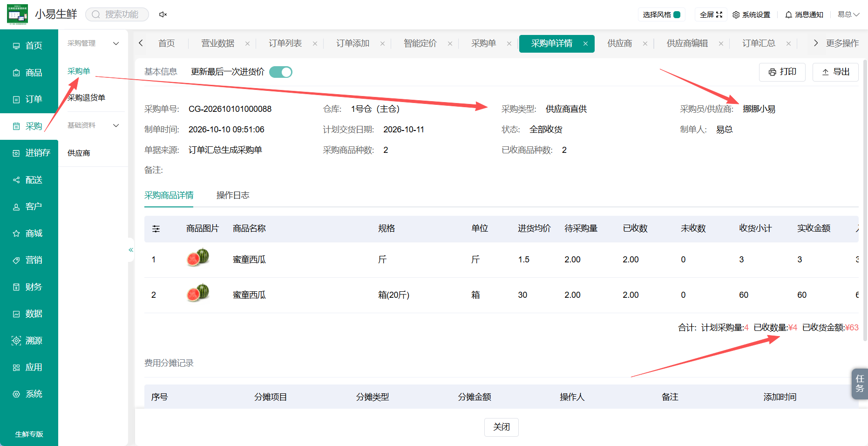Open the 订单 sidebar module
The image size is (868, 446).
pos(29,99)
